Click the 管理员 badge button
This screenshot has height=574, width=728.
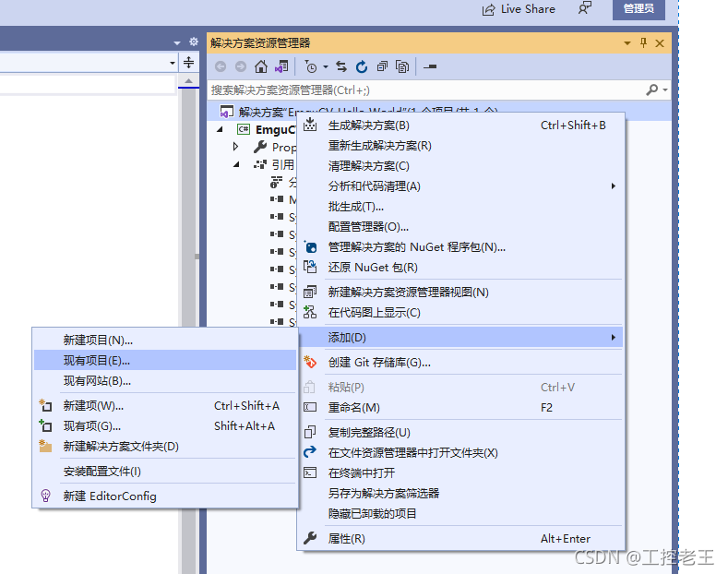coord(638,9)
